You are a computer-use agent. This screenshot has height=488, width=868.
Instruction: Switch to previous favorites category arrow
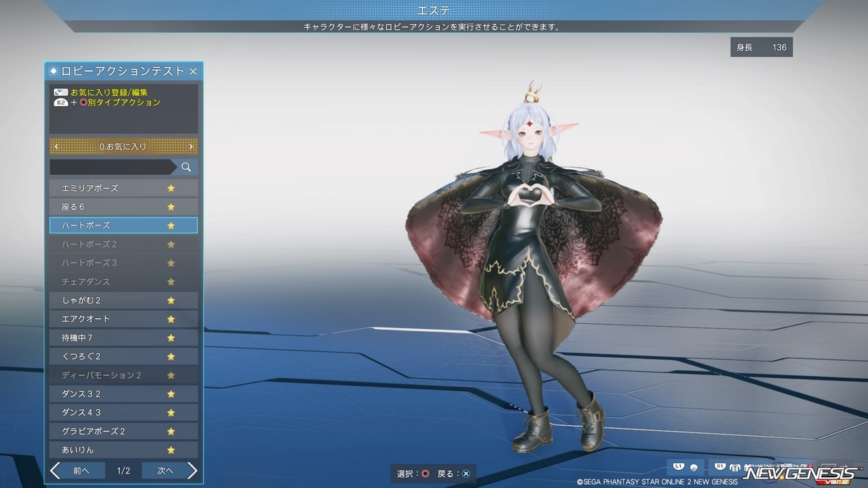point(56,147)
